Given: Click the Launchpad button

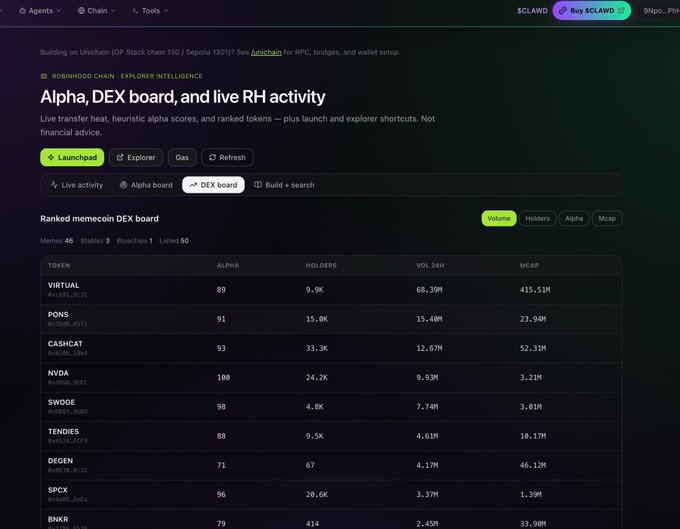Looking at the screenshot, I should point(72,157).
